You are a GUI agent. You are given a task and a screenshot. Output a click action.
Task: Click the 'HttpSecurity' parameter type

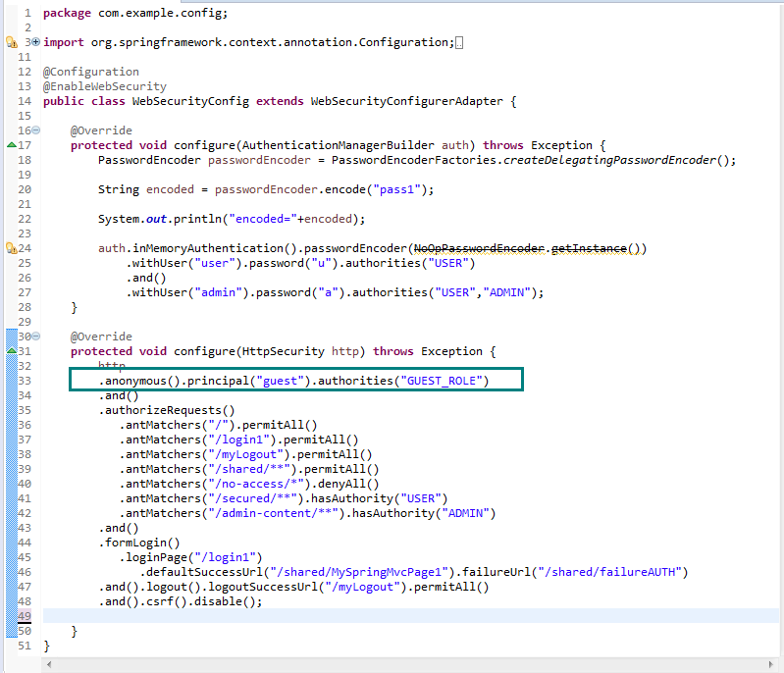click(283, 351)
